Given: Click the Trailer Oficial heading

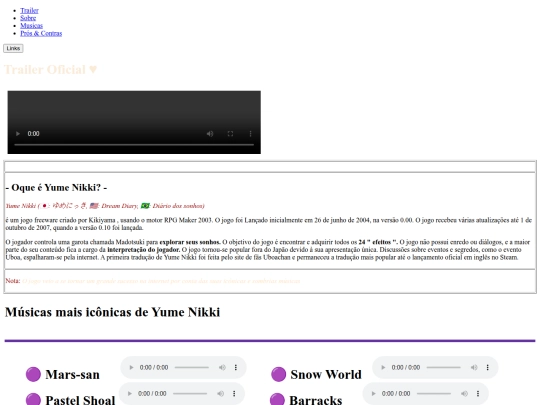Looking at the screenshot, I should point(50,70).
